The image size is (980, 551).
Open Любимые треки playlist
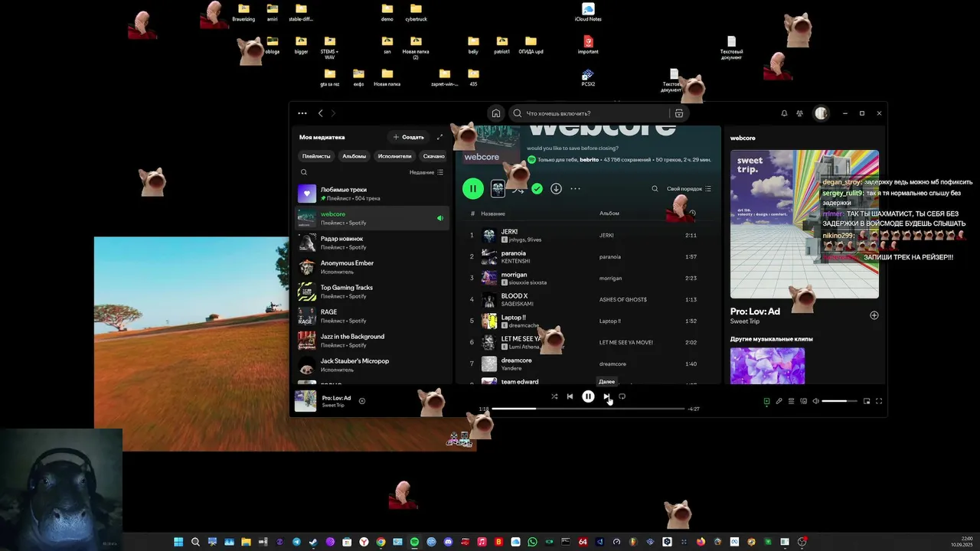click(373, 194)
